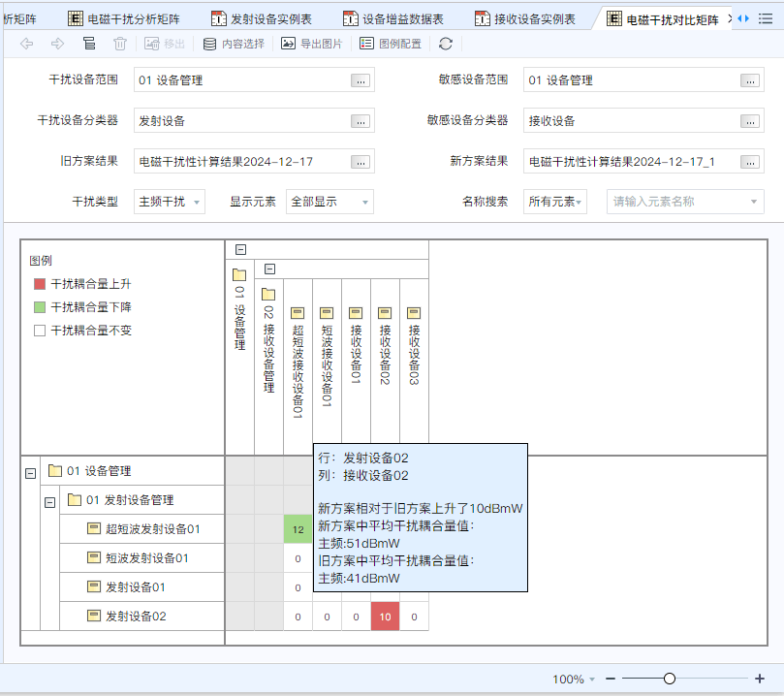Screen dimensions: 784x696
Task: Click the forward navigation arrow icon
Action: (57, 44)
